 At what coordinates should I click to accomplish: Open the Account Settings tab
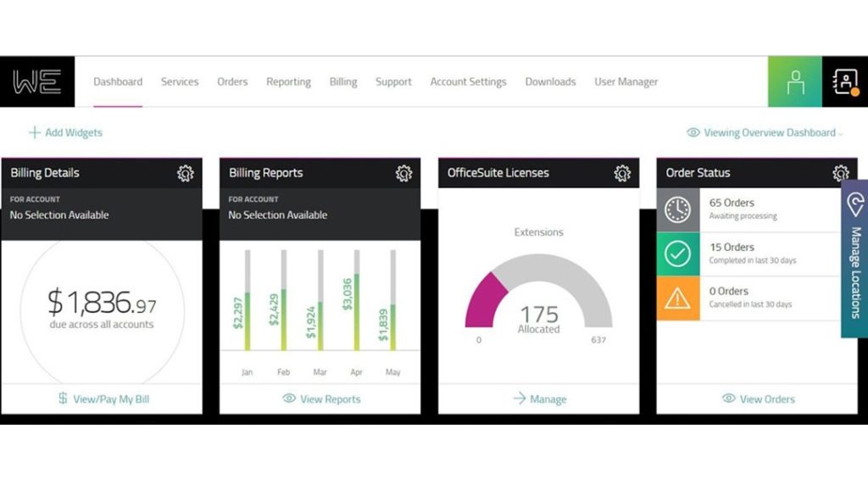[468, 82]
